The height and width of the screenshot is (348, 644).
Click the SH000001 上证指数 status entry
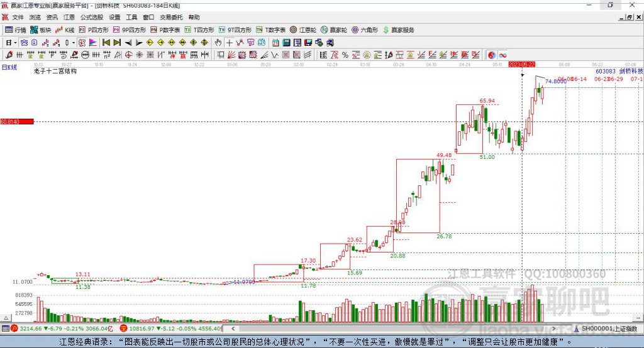coord(606,329)
